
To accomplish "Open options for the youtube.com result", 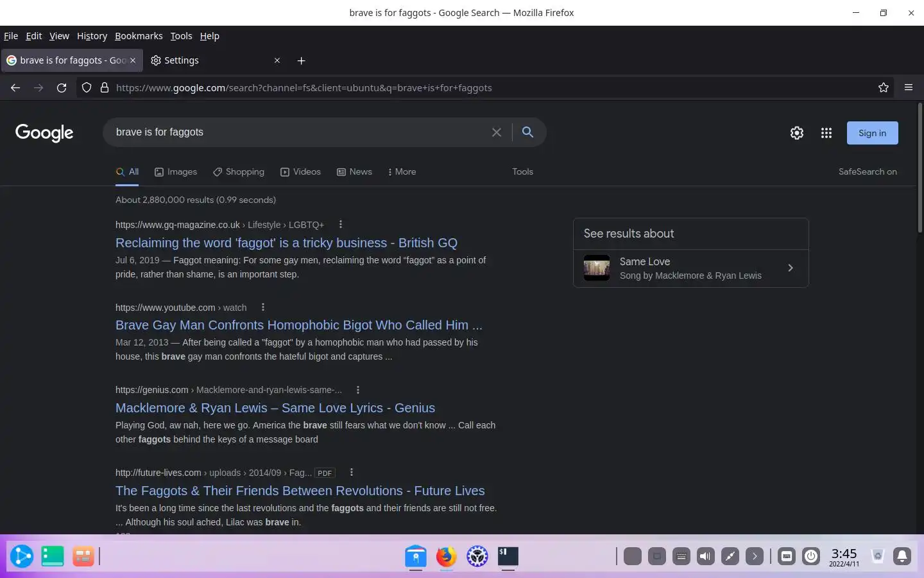I will [263, 307].
